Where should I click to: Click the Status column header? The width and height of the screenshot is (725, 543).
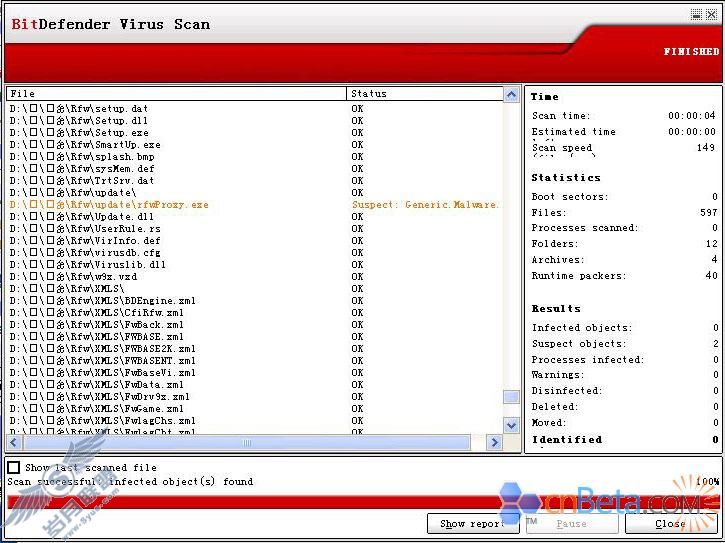[x=425, y=93]
